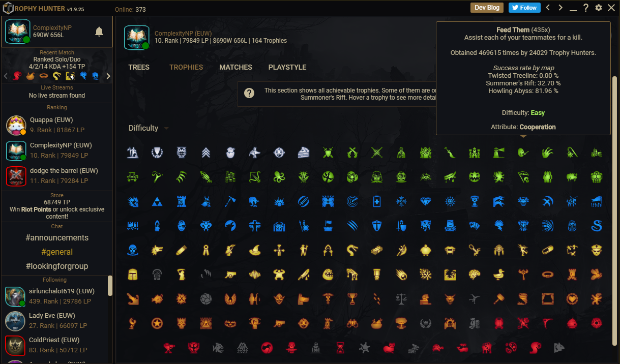Pick the yellow duck trophy icon
Image resolution: width=620 pixels, height=364 pixels.
click(x=499, y=275)
